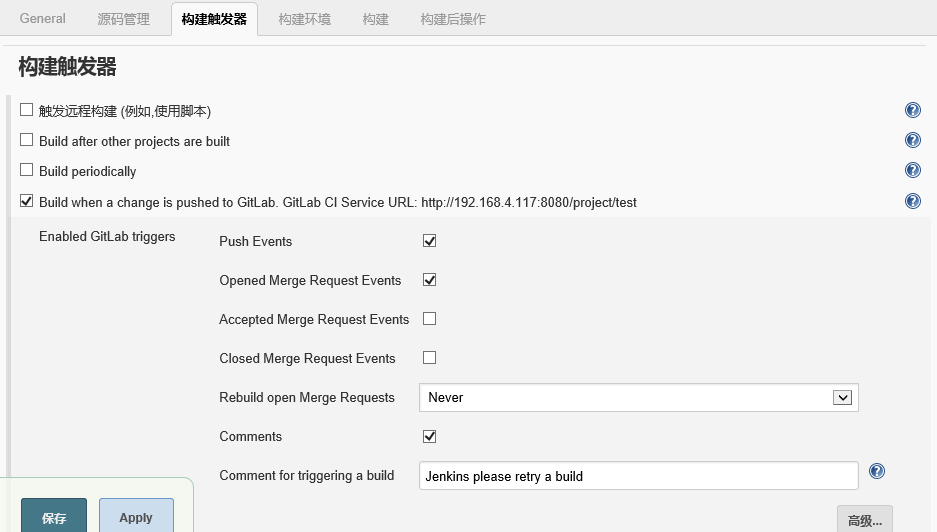Open help for 触发远程构建 option
This screenshot has width=937, height=532.
point(912,111)
